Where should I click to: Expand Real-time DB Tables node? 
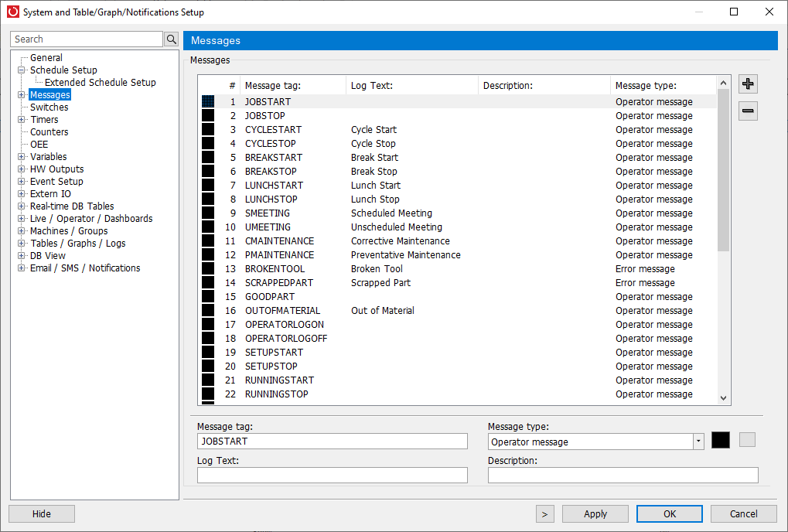(x=21, y=206)
